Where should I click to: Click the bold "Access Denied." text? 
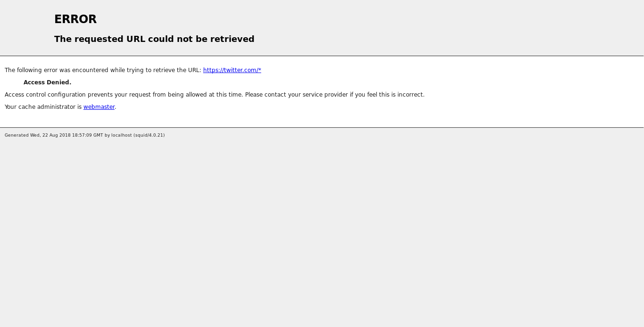point(47,82)
